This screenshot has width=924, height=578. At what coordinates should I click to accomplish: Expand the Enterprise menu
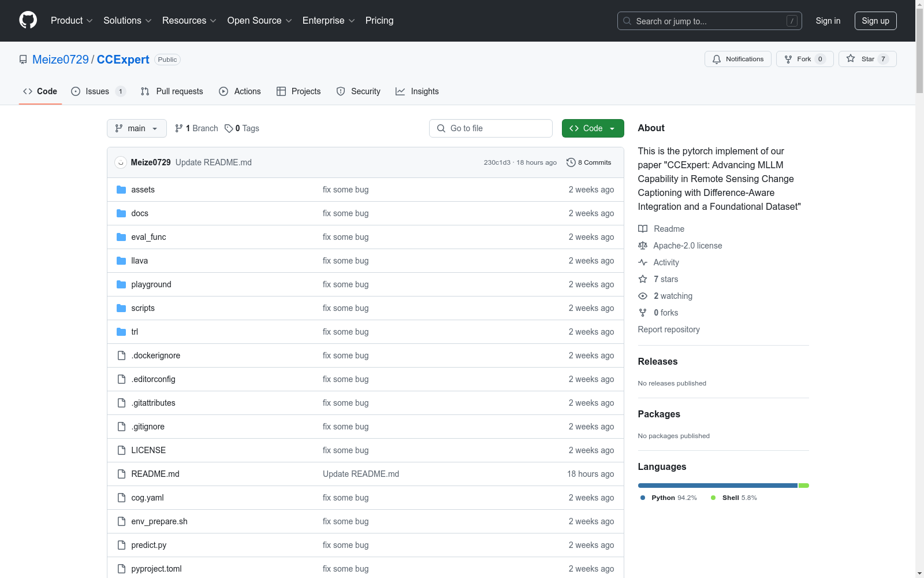pos(329,20)
